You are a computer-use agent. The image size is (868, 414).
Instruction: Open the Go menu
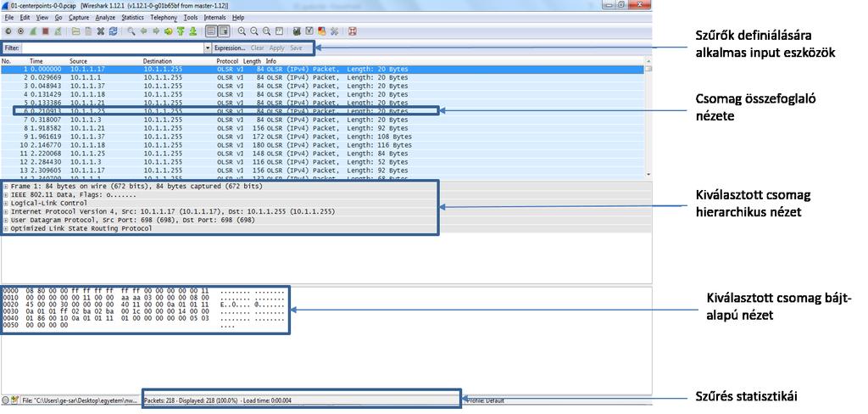pos(58,18)
